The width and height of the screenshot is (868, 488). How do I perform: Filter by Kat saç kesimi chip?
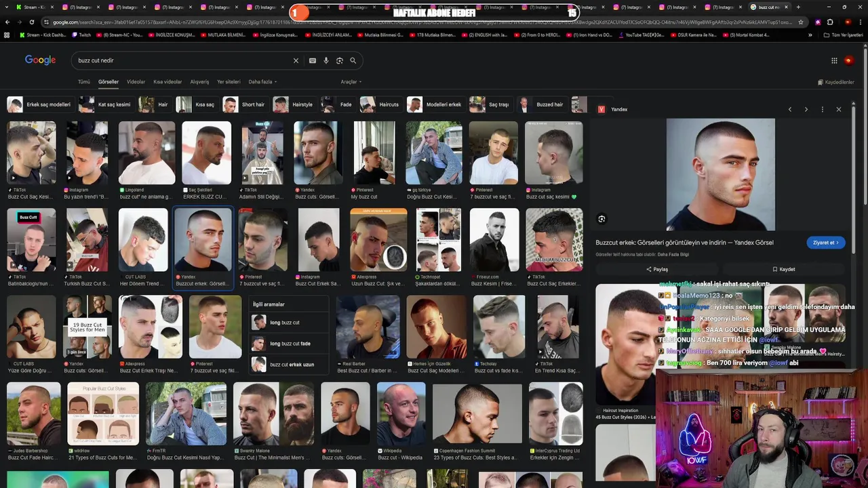(105, 104)
